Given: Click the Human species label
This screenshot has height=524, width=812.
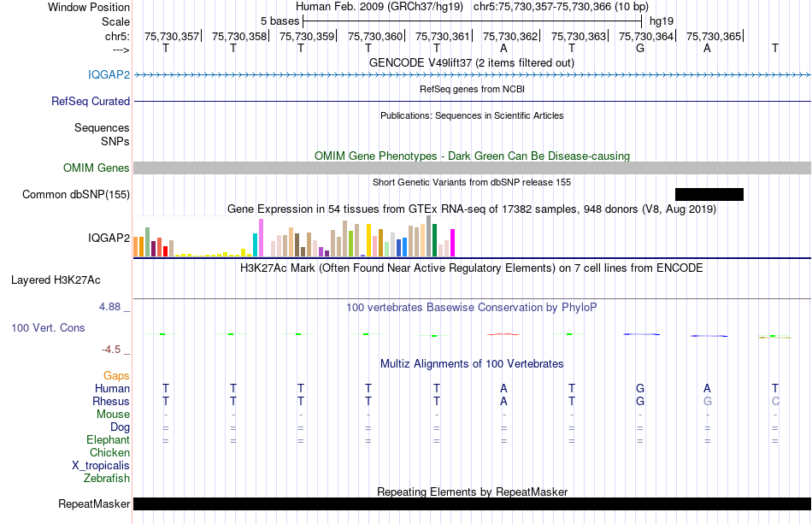Looking at the screenshot, I should (x=112, y=388).
